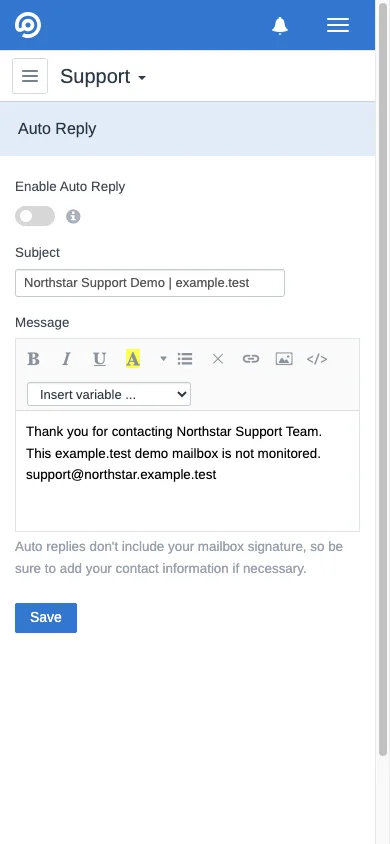Insert a picture into the message
Viewport: 390px width, 844px height.
pyautogui.click(x=284, y=359)
